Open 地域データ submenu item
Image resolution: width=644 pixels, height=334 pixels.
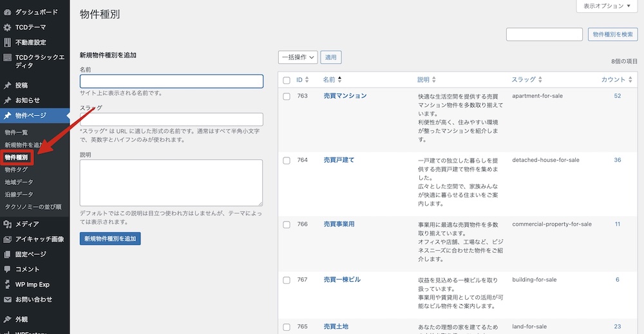[x=19, y=182]
